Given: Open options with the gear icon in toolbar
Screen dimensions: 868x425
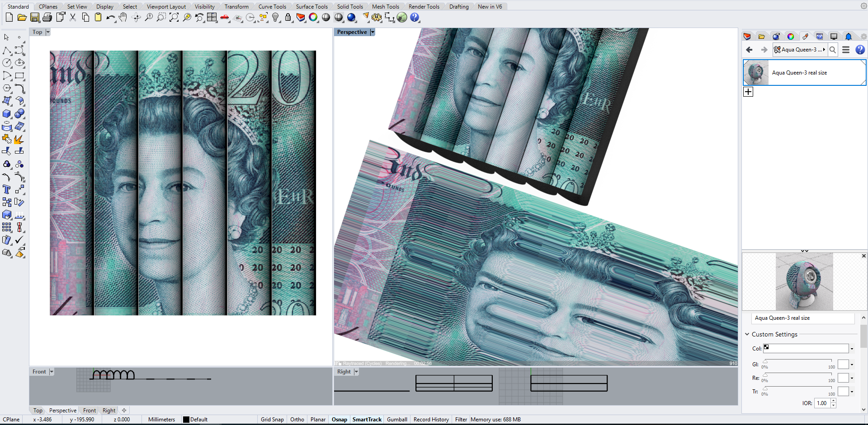Looking at the screenshot, I should [377, 18].
